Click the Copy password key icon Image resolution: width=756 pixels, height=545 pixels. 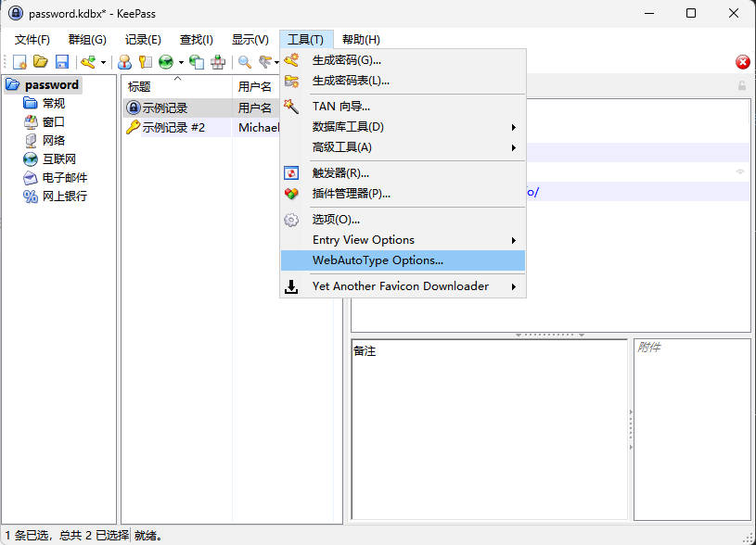[145, 62]
